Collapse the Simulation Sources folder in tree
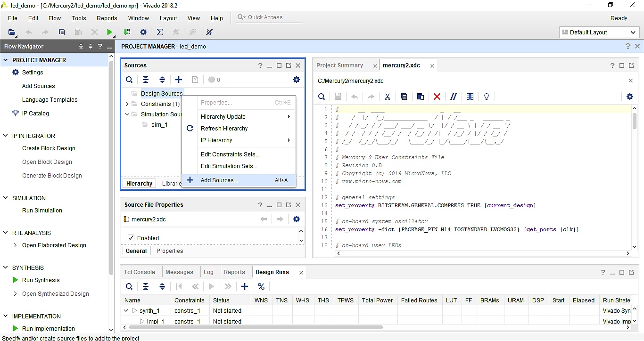The width and height of the screenshot is (644, 341). pyautogui.click(x=127, y=114)
